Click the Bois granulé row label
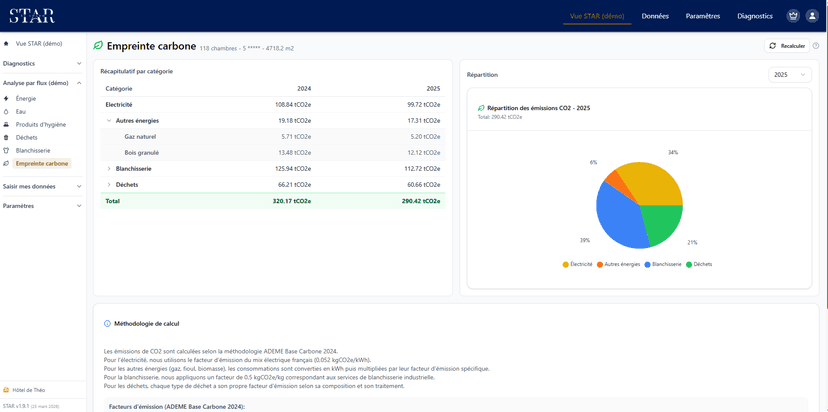The height and width of the screenshot is (412, 828). click(142, 153)
